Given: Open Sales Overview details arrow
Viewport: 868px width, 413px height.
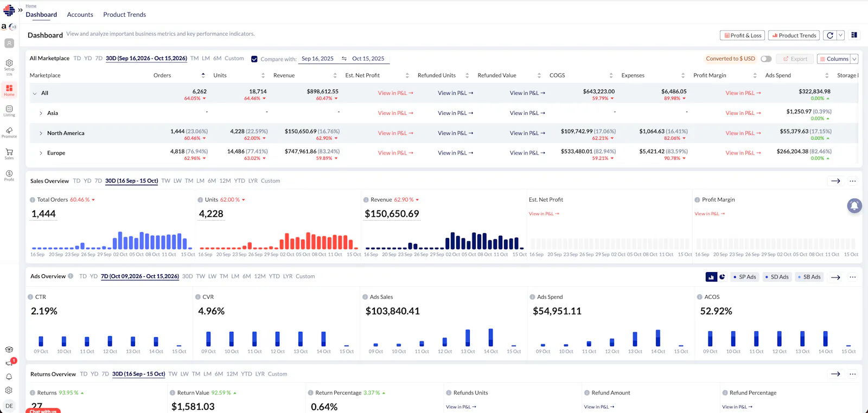Looking at the screenshot, I should (835, 181).
